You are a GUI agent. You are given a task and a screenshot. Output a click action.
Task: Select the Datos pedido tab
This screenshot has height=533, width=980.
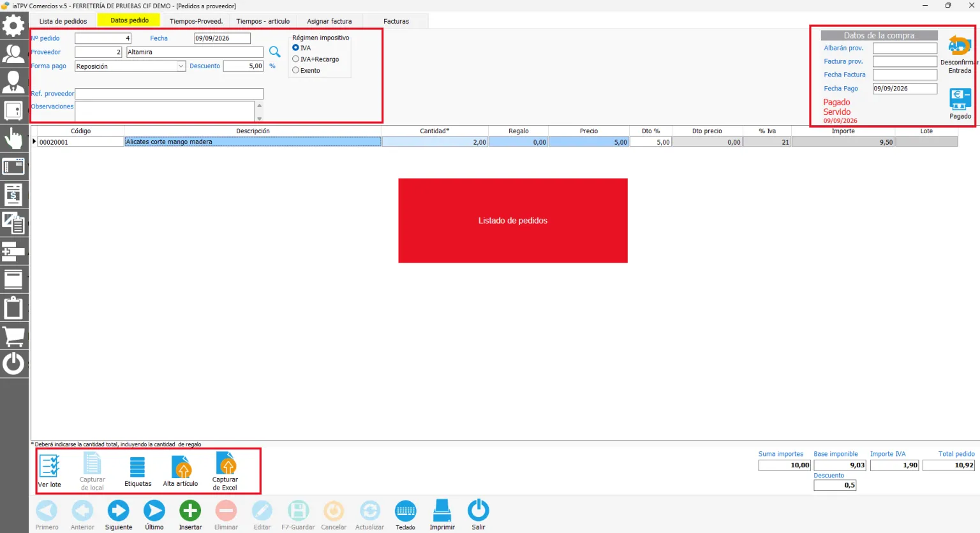pyautogui.click(x=130, y=20)
